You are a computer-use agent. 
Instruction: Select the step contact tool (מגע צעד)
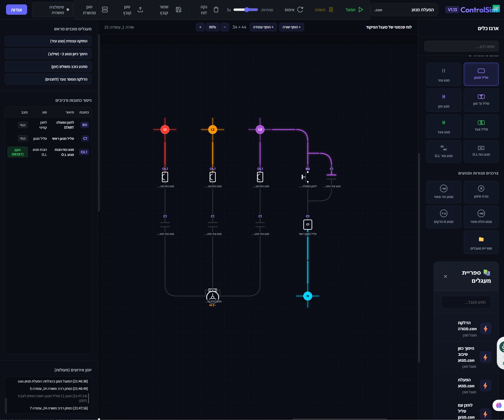(x=443, y=126)
